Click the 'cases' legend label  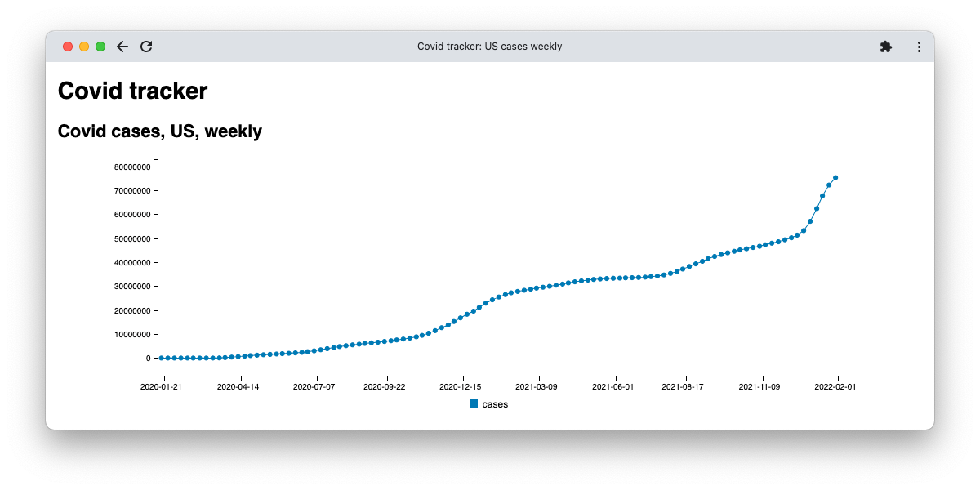[x=495, y=404]
